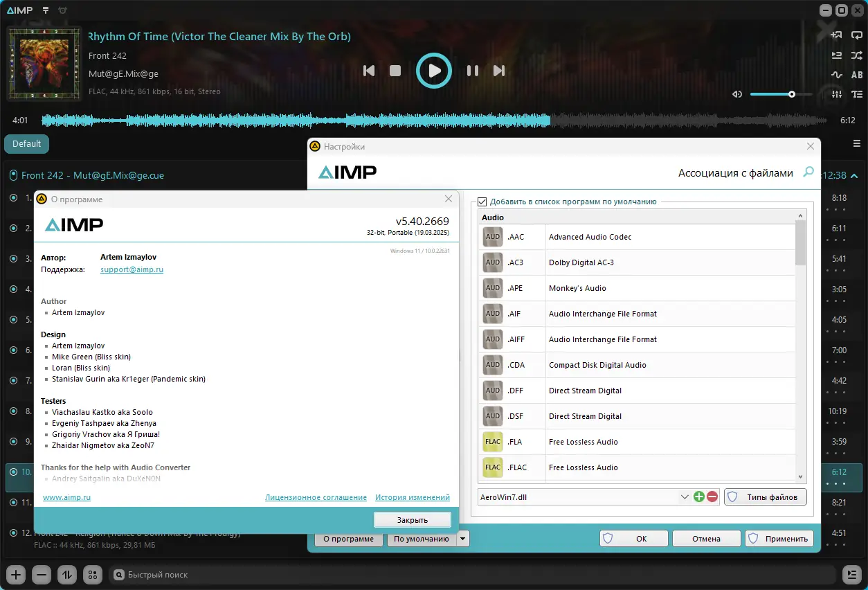This screenshot has height=590, width=868.
Task: Open 'Лицензионное соглашение' link
Action: pyautogui.click(x=316, y=497)
